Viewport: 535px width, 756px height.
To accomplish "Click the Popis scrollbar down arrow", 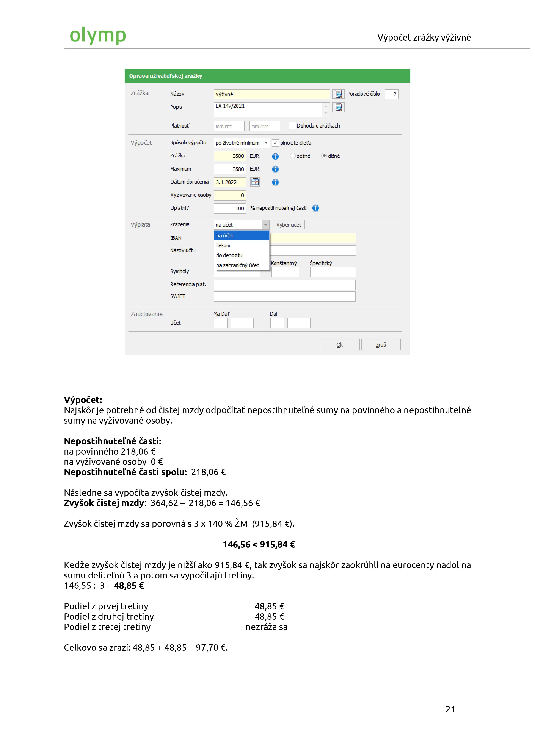I will (326, 113).
